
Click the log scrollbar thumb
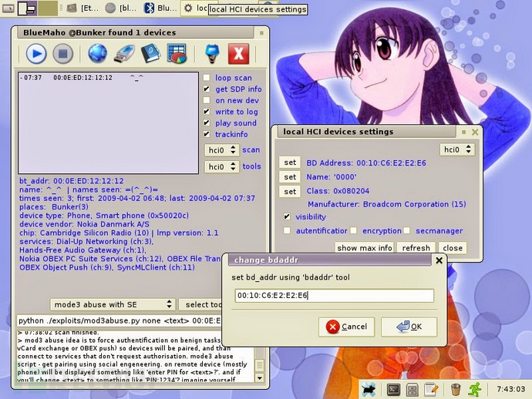point(260,365)
